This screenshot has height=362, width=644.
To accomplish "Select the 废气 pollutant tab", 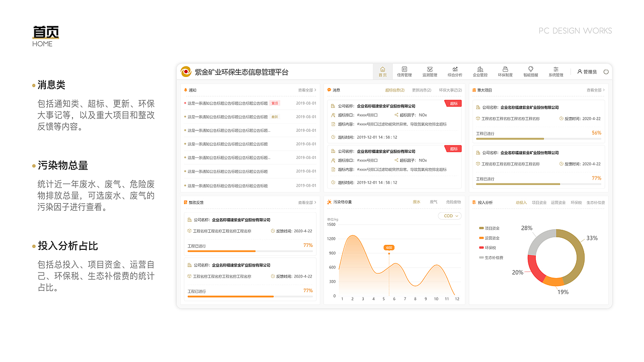I will coord(433,202).
